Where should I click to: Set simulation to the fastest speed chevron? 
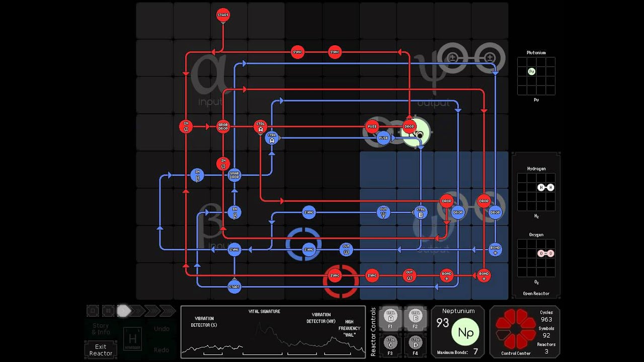(168, 311)
